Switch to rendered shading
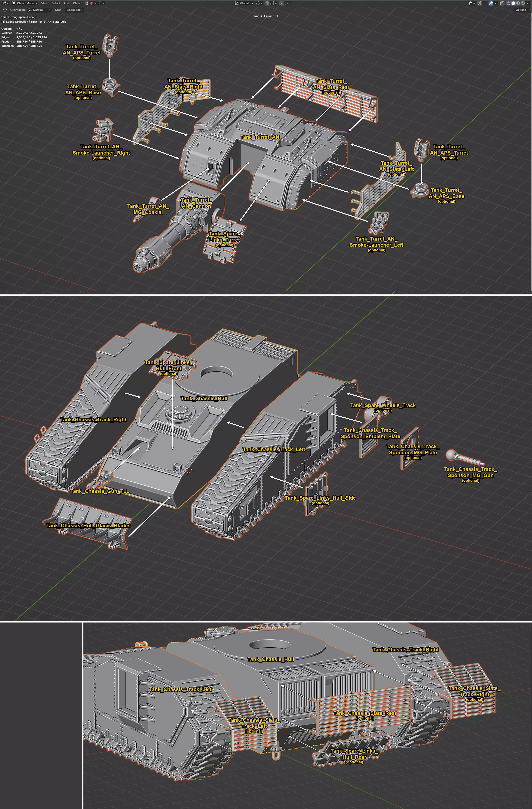 pyautogui.click(x=523, y=3)
